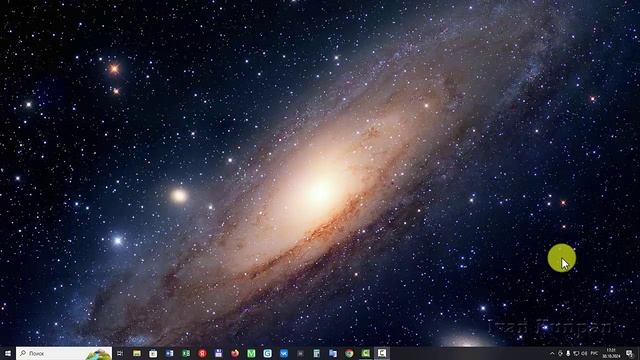Open Microsoft Excel from the taskbar
The image size is (640, 360).
[x=186, y=353]
